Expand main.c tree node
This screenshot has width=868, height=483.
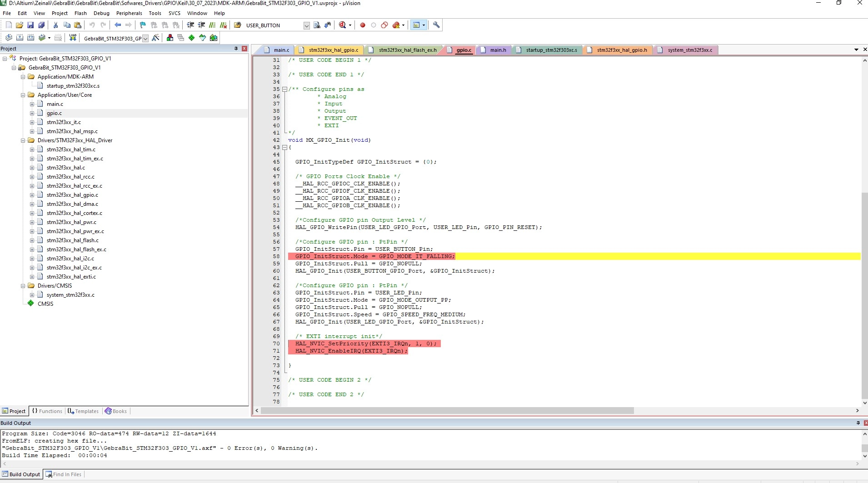tap(32, 104)
